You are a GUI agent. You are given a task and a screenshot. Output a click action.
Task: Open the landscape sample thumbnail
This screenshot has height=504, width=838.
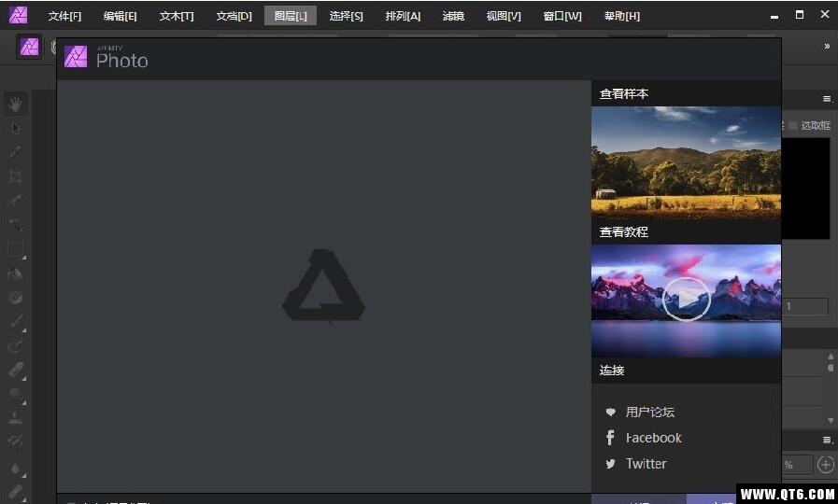click(x=686, y=161)
